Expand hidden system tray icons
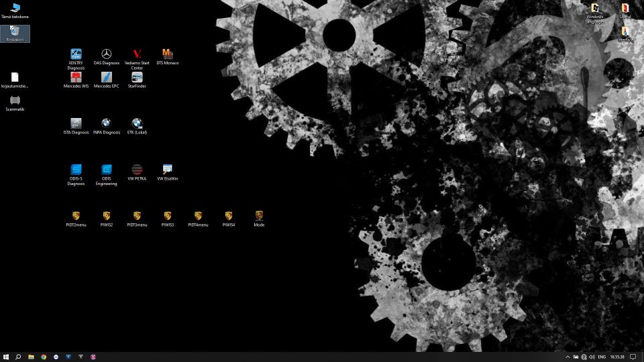The image size is (644, 362). click(568, 357)
